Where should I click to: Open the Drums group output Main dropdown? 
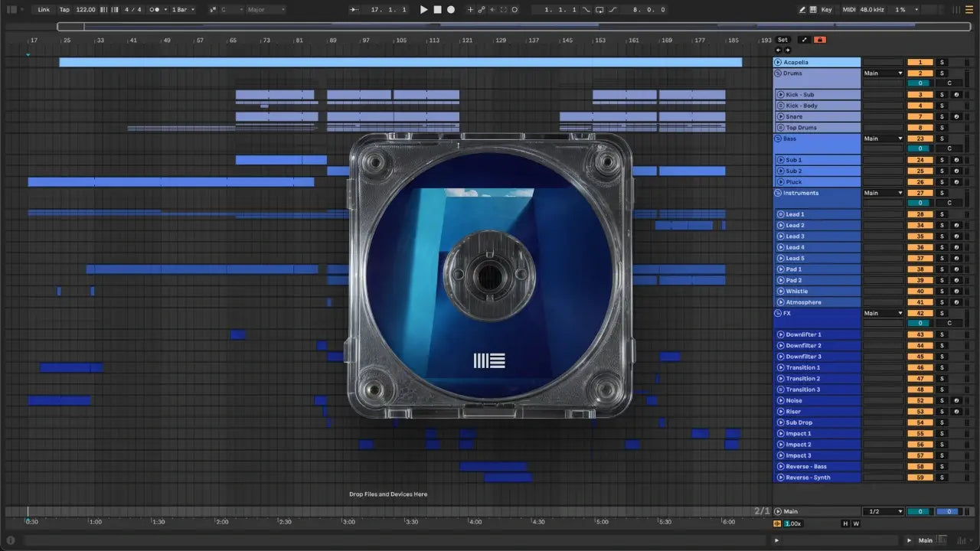point(883,73)
